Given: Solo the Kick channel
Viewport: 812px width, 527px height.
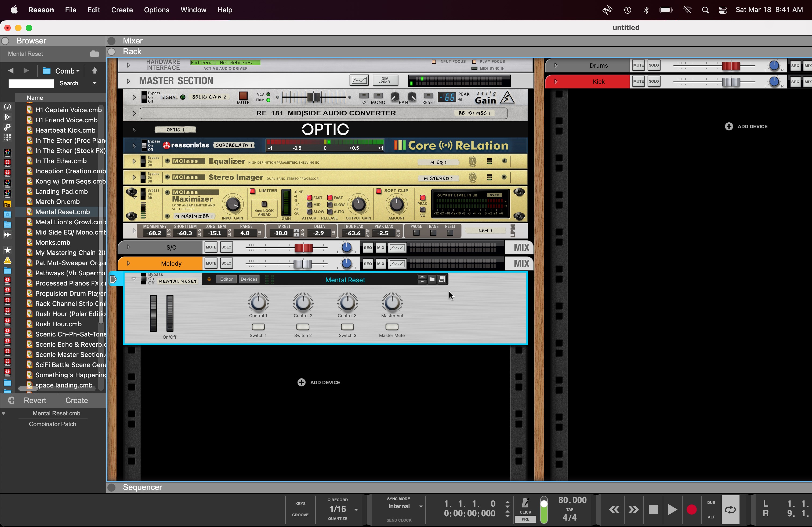Looking at the screenshot, I should 654,82.
